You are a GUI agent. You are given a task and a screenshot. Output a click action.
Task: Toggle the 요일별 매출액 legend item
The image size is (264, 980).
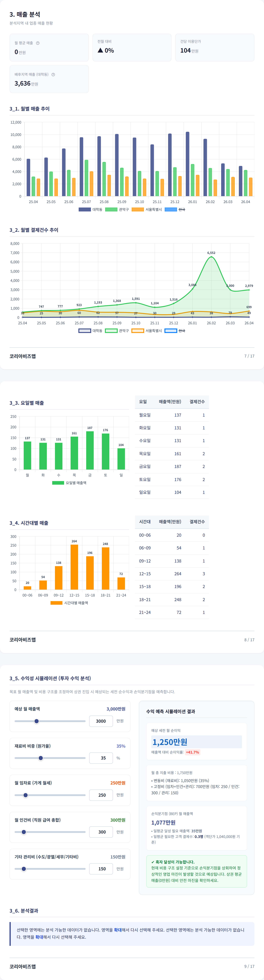point(69,483)
